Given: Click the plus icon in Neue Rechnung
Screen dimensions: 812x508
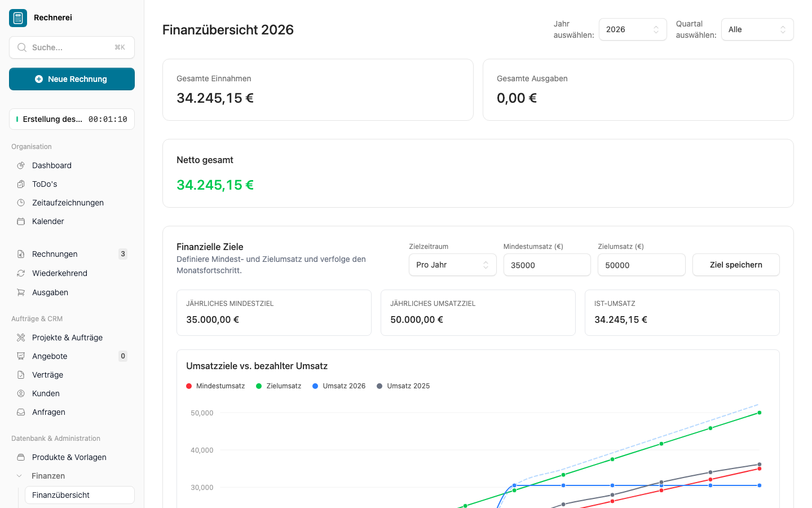Looking at the screenshot, I should pyautogui.click(x=39, y=79).
